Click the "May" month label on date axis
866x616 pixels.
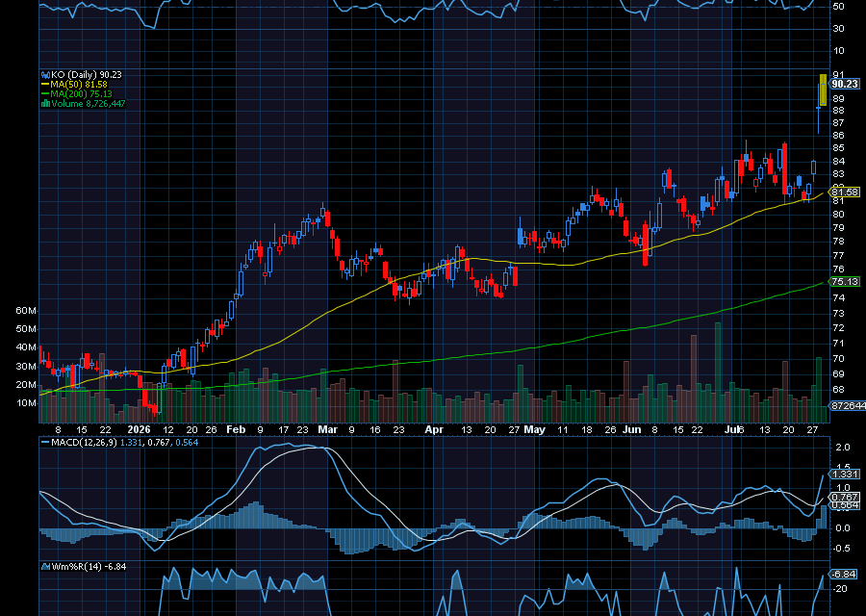pos(535,429)
